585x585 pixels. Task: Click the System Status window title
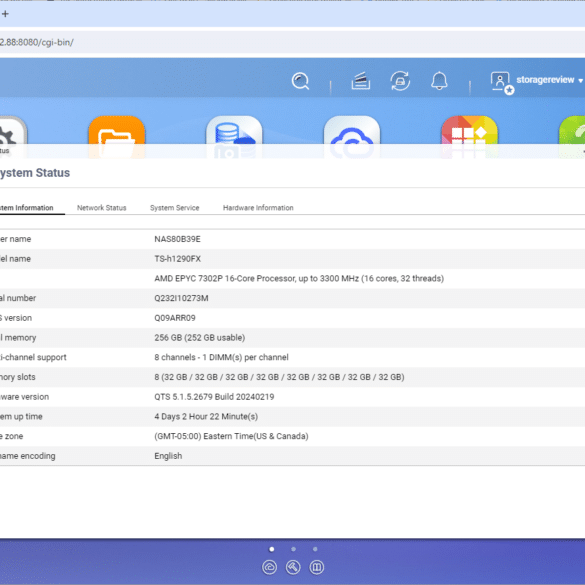tap(35, 173)
